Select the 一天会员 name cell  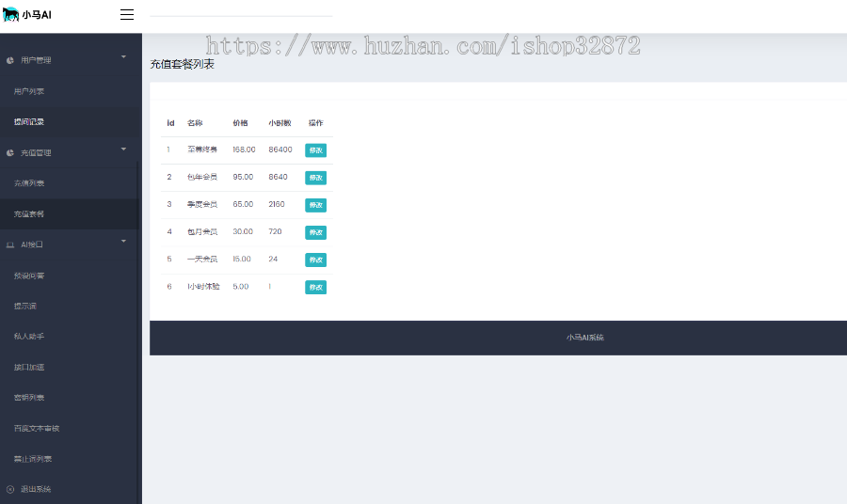point(202,259)
